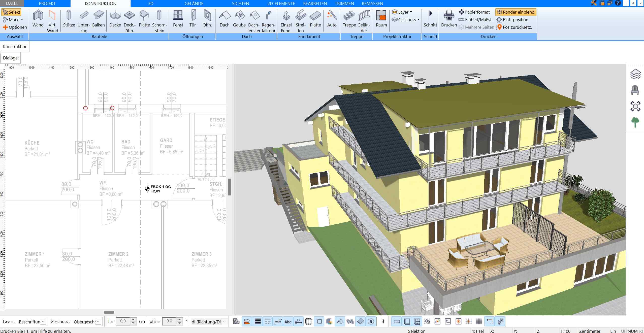Click the 2D plan vertical scrollbar thumb
Viewport: 644px width, 333px height.
229,187
